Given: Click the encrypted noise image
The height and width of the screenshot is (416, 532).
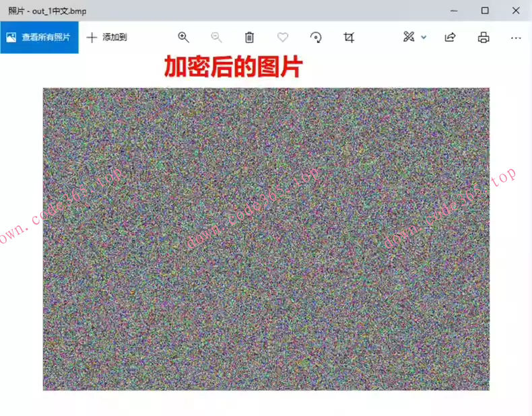Looking at the screenshot, I should pos(266,239).
